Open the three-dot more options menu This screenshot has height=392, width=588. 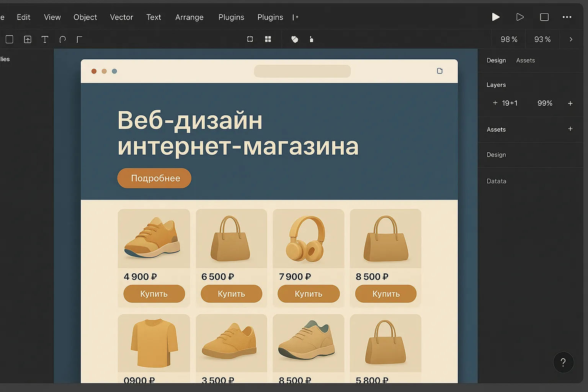point(567,17)
